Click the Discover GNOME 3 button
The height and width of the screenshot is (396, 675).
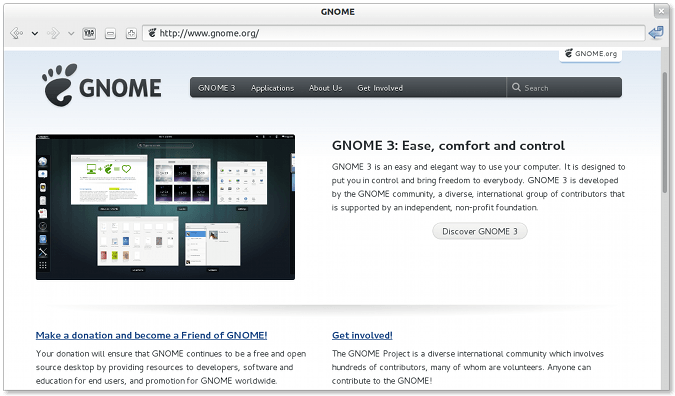(x=480, y=231)
